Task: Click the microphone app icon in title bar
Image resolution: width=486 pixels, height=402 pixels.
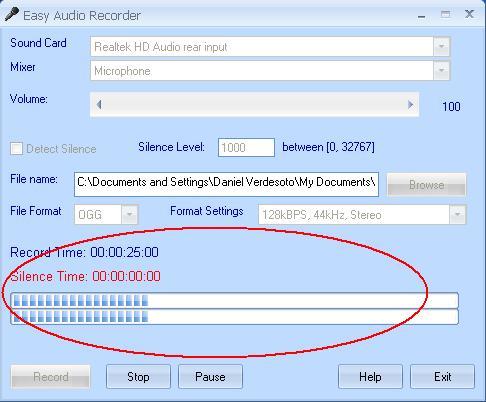Action: [x=12, y=14]
